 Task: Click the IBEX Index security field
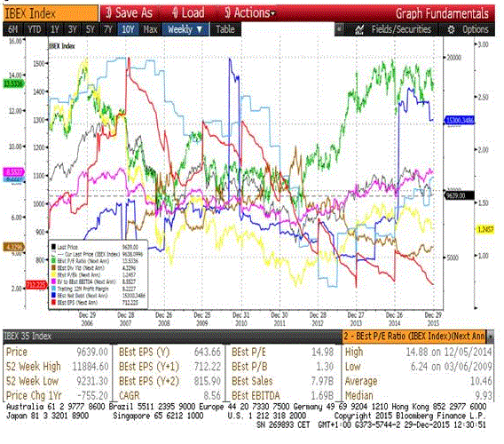click(51, 13)
